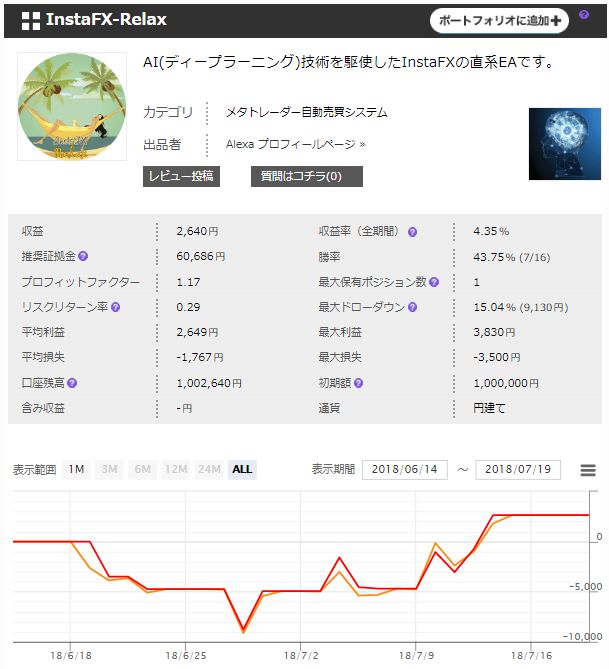This screenshot has height=669, width=609.
Task: Click the purple help icon in header
Action: 583,15
